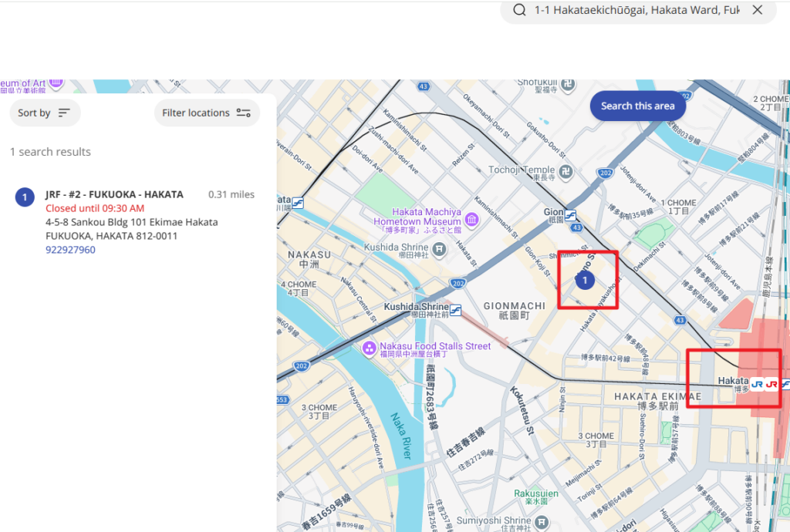Click the Nakasu Food Stalls Street icon
The image size is (790, 532).
tap(370, 348)
